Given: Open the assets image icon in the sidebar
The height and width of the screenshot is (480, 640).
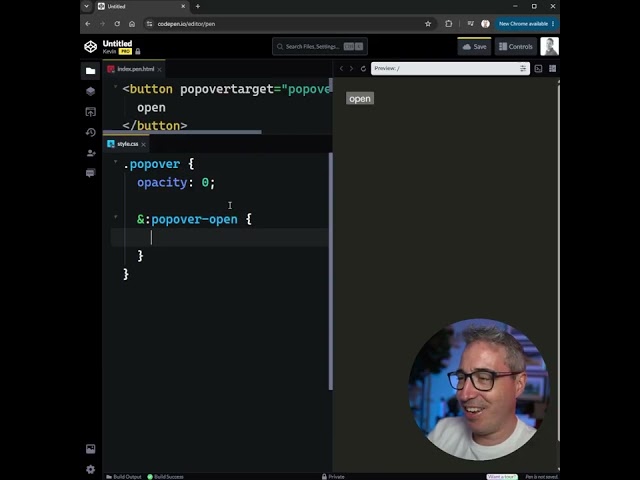Looking at the screenshot, I should click(x=91, y=449).
